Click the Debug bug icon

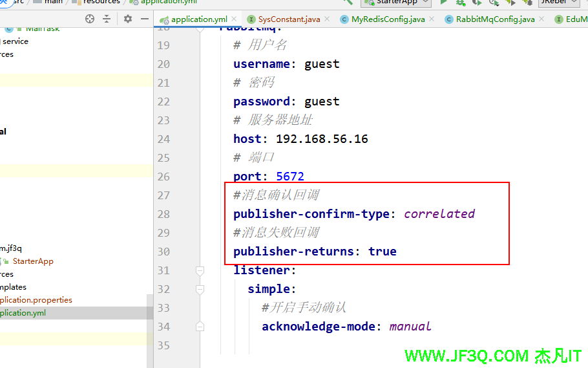point(460,2)
